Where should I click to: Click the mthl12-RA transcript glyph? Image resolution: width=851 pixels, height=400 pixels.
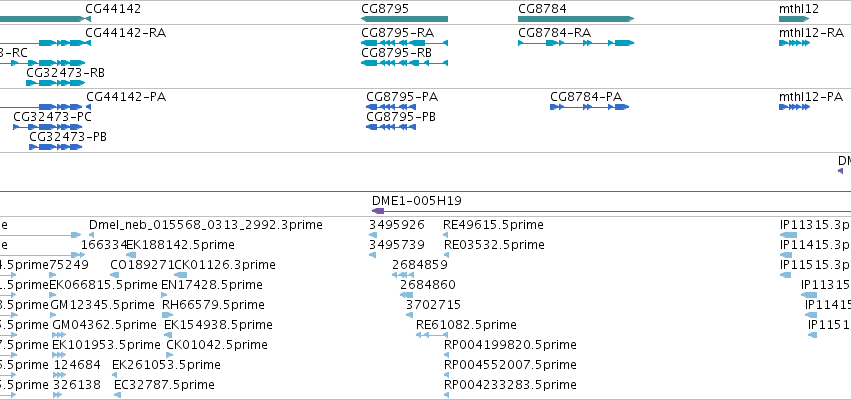coord(794,43)
